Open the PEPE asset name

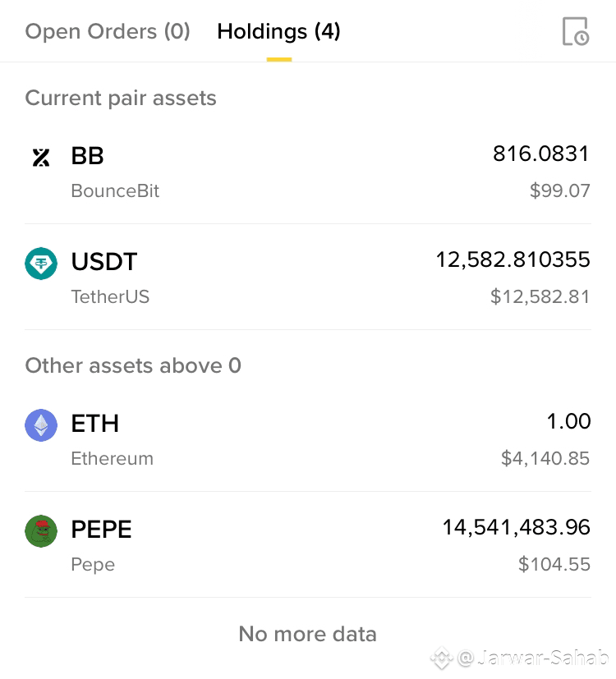click(x=101, y=530)
